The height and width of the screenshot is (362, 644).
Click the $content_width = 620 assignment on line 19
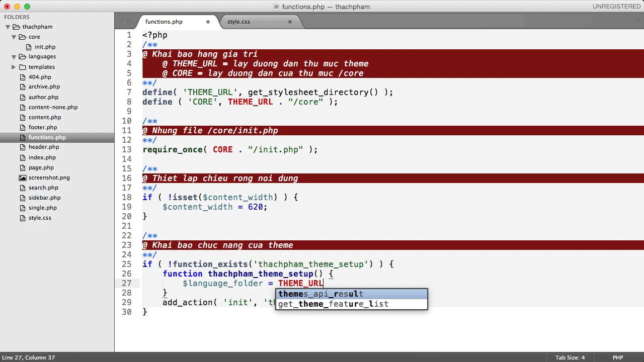pos(215,207)
